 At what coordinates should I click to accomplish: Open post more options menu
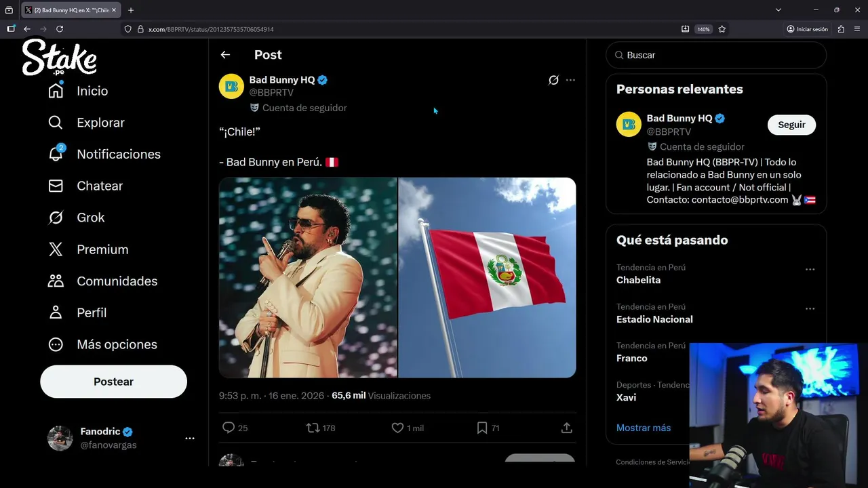point(570,80)
